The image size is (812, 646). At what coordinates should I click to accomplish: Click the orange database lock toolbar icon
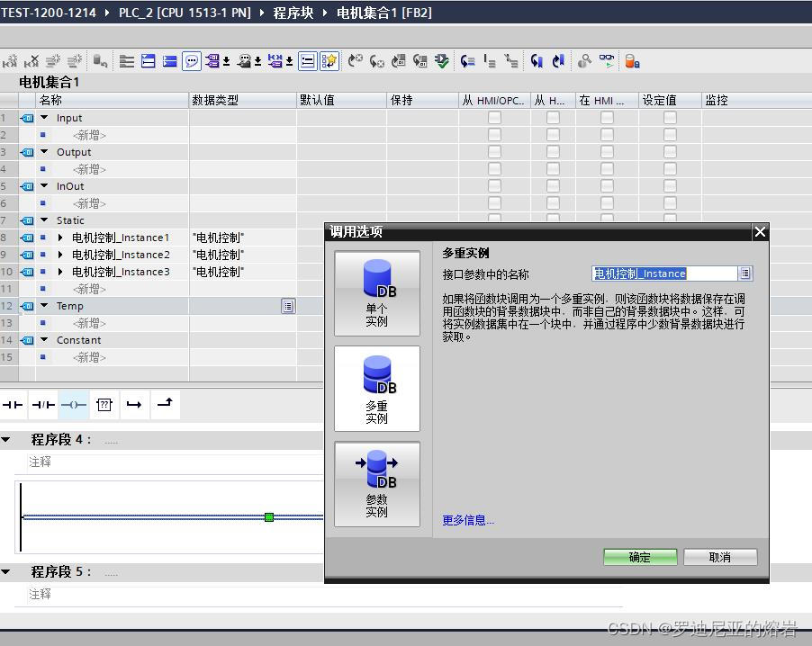pyautogui.click(x=632, y=61)
